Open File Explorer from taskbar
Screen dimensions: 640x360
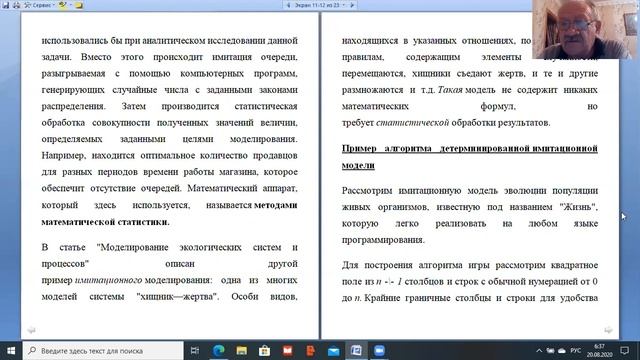pyautogui.click(x=242, y=351)
